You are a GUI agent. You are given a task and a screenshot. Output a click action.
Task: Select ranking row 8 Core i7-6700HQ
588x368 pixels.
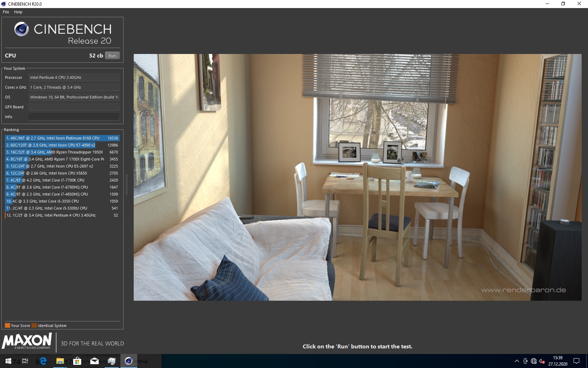point(62,187)
